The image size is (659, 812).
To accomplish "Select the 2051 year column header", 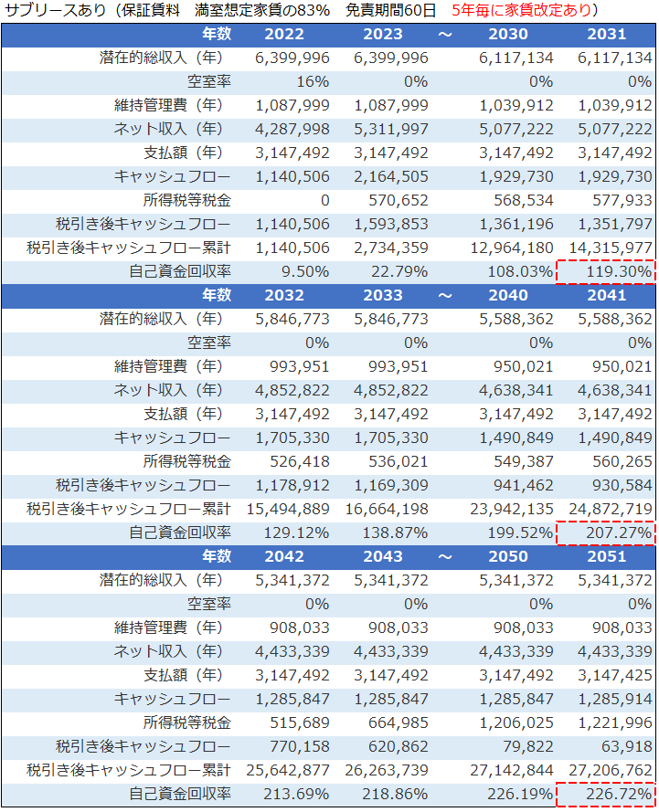I will tap(607, 557).
